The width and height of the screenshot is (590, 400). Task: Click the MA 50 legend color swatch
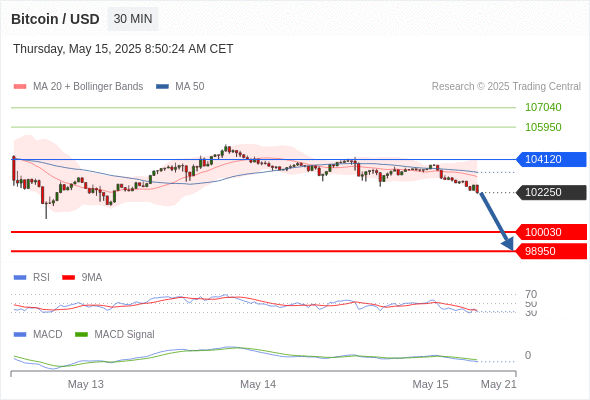(x=163, y=87)
